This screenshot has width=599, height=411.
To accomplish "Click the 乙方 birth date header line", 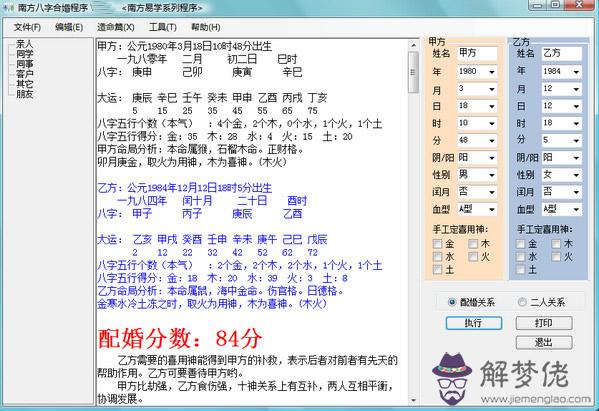I will [x=185, y=188].
